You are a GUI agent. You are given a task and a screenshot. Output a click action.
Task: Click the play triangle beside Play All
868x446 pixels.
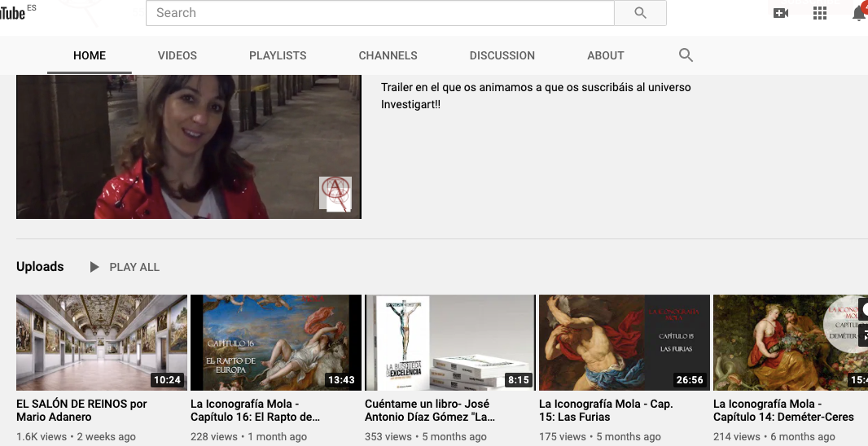94,267
